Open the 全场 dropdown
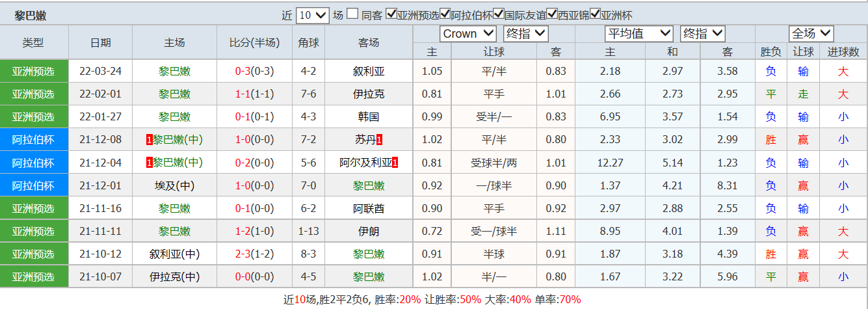The height and width of the screenshot is (309, 868). pos(811,34)
